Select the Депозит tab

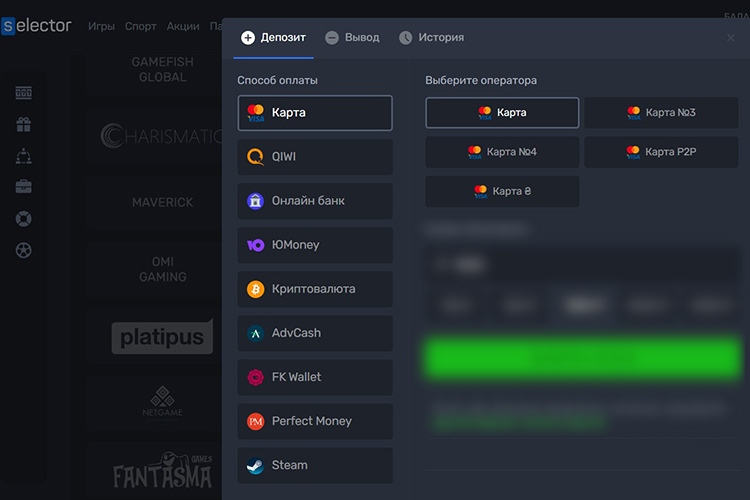tap(275, 38)
